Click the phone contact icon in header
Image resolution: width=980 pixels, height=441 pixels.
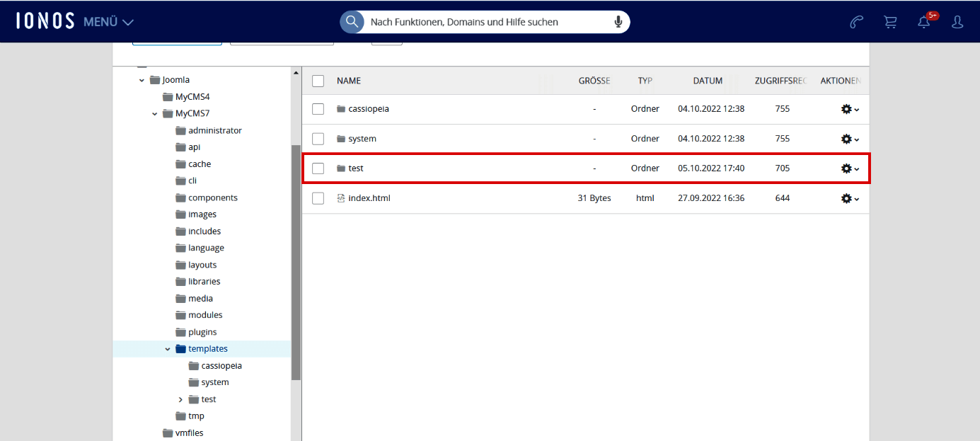coord(856,22)
